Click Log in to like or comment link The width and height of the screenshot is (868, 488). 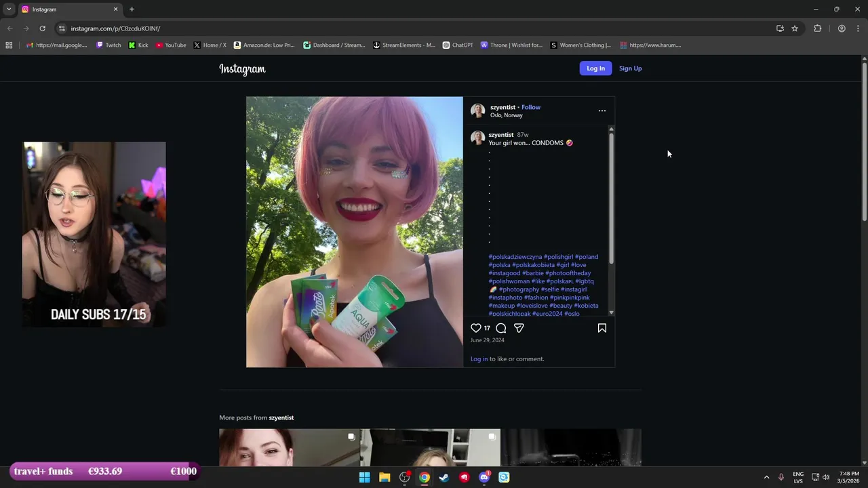tap(479, 359)
